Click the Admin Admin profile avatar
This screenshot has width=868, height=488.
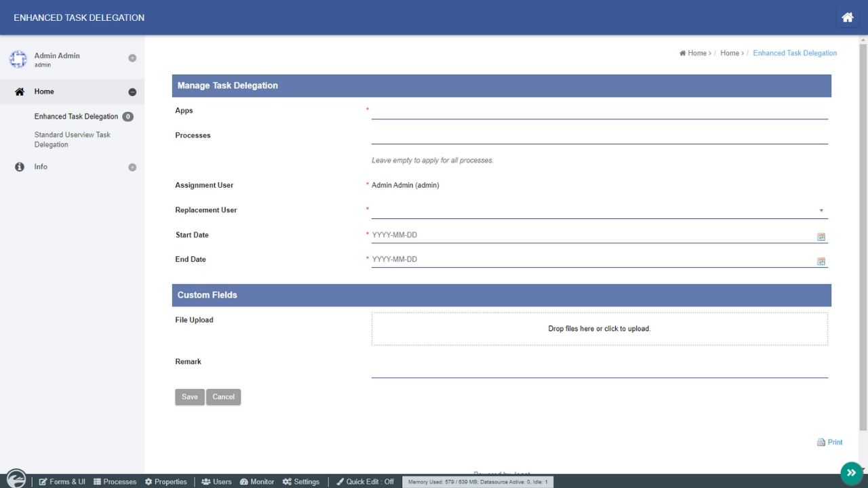[x=18, y=60]
